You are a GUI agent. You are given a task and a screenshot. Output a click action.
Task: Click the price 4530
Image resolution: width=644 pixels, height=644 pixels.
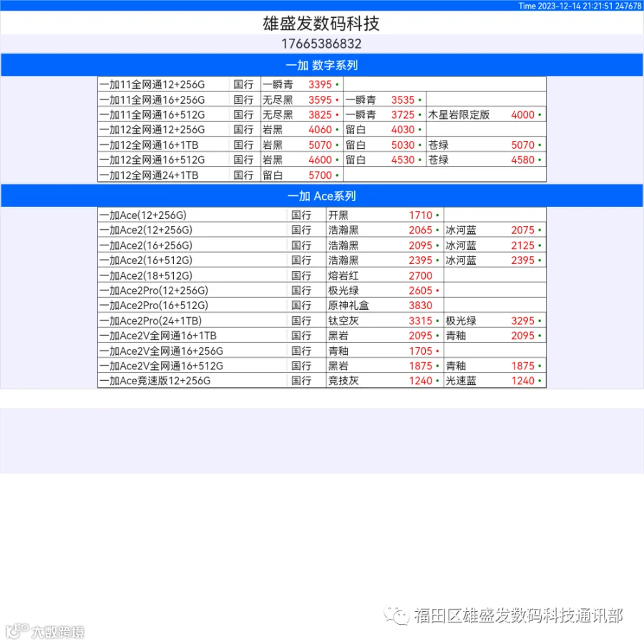pos(402,160)
